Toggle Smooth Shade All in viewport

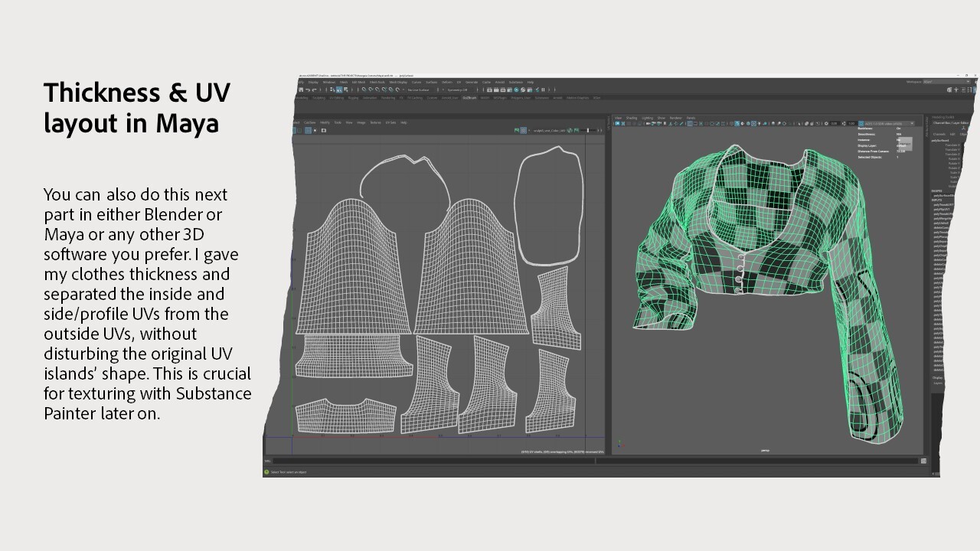click(737, 124)
